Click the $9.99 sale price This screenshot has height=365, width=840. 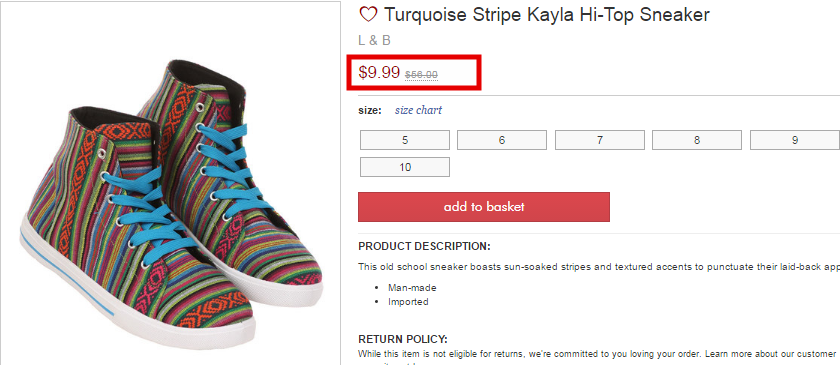point(379,72)
